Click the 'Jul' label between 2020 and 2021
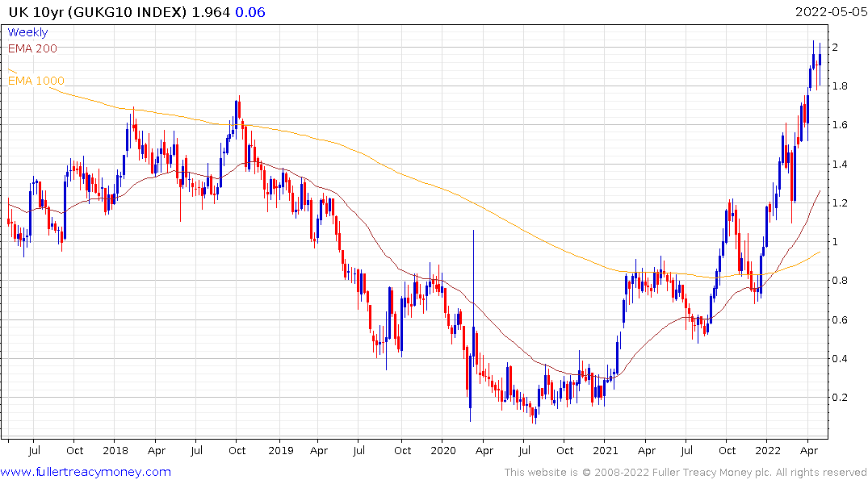Image resolution: width=868 pixels, height=484 pixels. (524, 450)
